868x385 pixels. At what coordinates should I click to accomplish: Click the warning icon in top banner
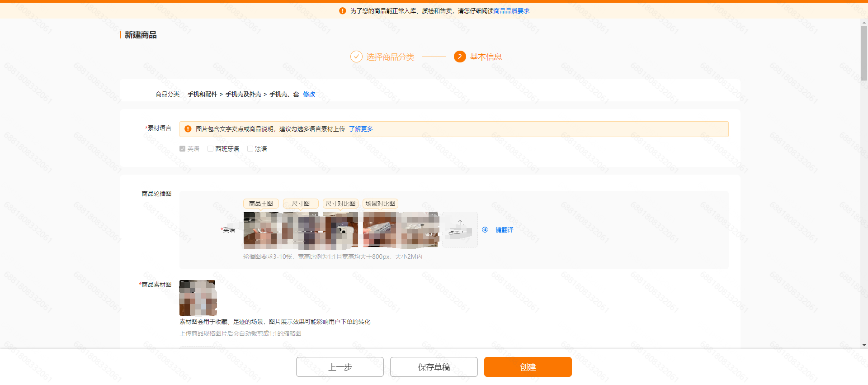click(x=342, y=11)
